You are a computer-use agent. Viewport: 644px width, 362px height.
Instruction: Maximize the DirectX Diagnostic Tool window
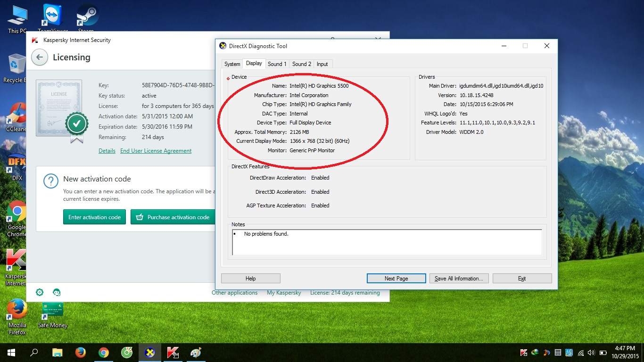[525, 46]
